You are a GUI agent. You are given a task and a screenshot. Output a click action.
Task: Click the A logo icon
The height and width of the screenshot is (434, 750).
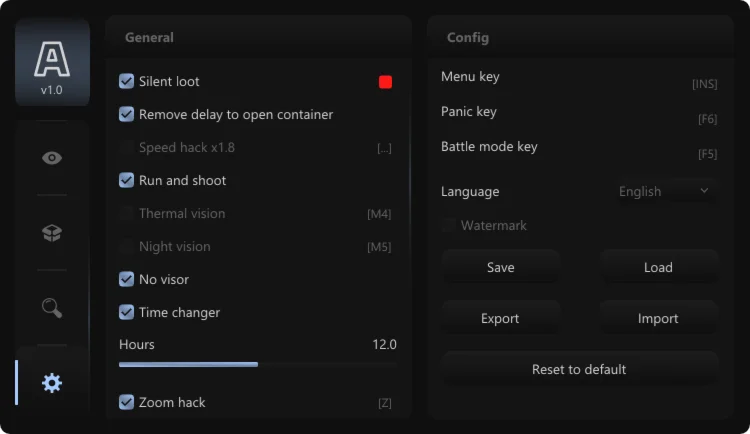click(52, 60)
